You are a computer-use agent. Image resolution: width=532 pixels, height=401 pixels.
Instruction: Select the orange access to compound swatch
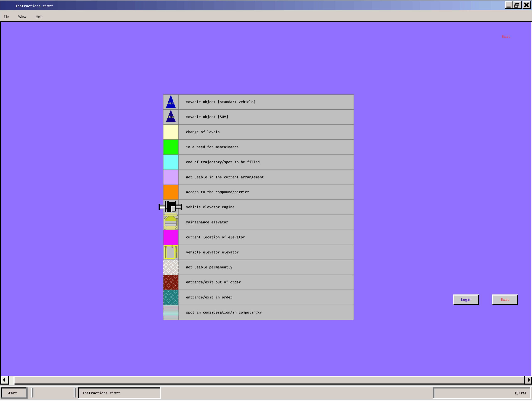click(171, 192)
